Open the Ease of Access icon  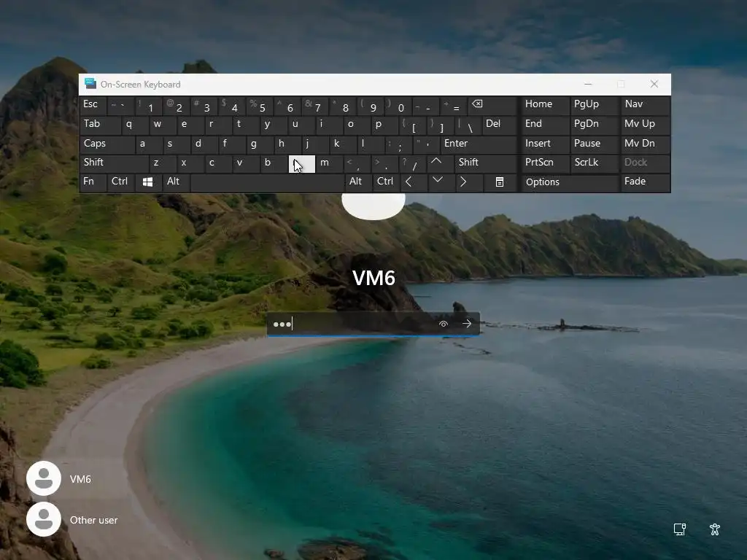(x=715, y=529)
